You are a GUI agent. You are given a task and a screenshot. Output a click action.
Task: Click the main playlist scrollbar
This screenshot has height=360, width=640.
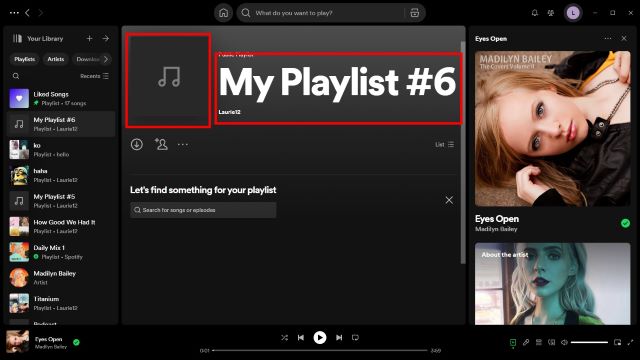click(463, 152)
